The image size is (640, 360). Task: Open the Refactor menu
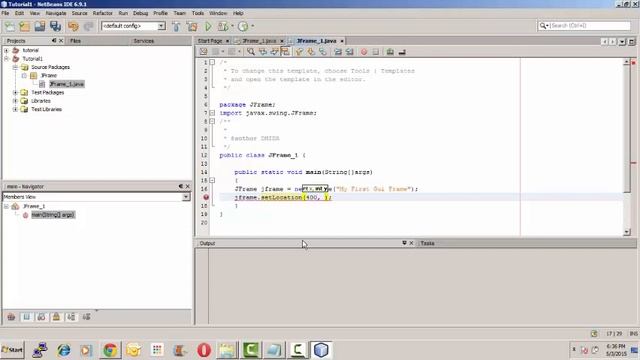pos(102,13)
